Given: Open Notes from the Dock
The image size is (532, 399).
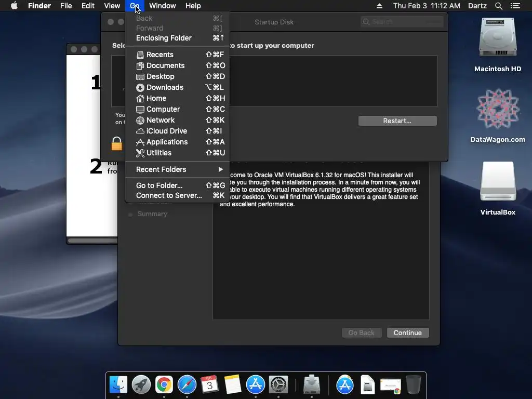Looking at the screenshot, I should pyautogui.click(x=232, y=384).
